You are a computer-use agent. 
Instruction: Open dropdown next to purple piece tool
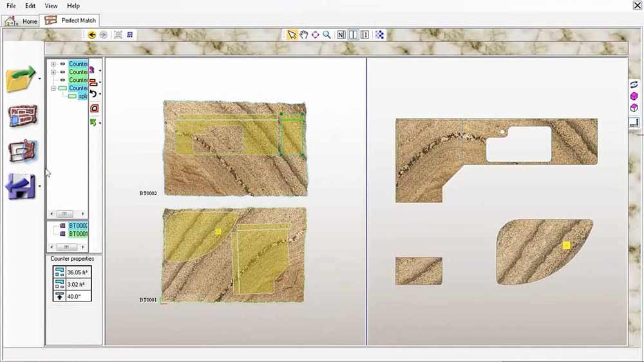[100, 71]
